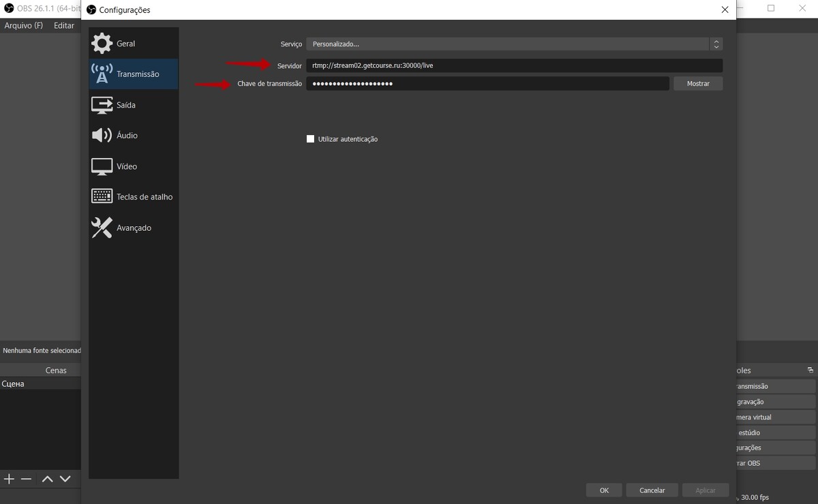Move scene down with arrow icon
The width and height of the screenshot is (818, 504).
[x=65, y=479]
